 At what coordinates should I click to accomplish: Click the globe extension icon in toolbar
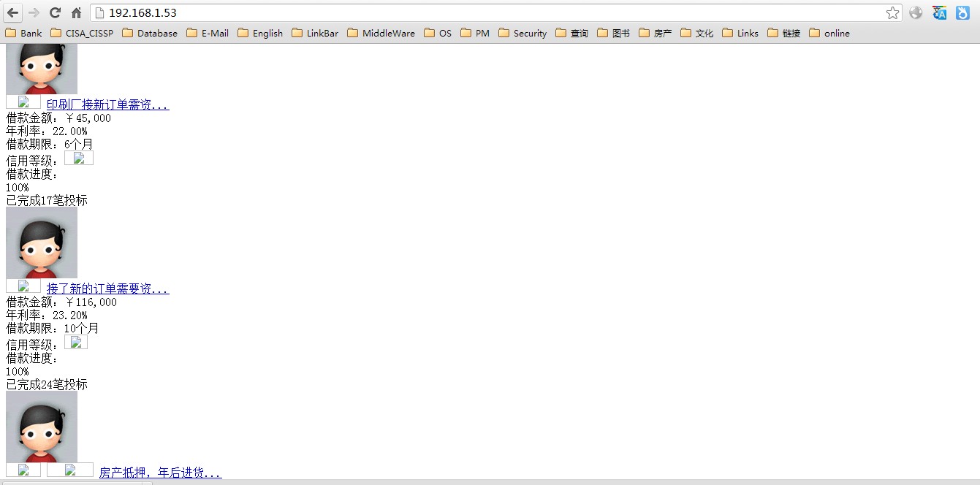tap(916, 13)
